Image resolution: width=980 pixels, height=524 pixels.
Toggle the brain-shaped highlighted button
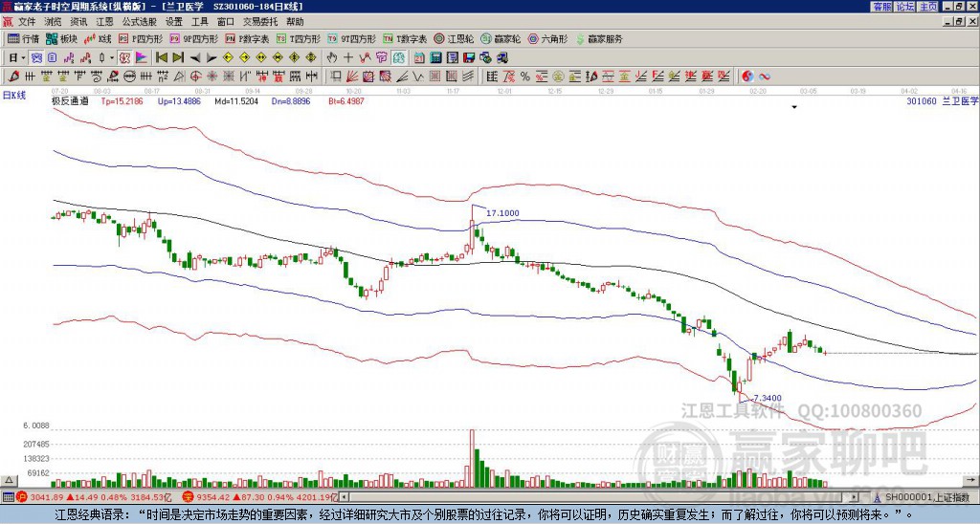[399, 58]
